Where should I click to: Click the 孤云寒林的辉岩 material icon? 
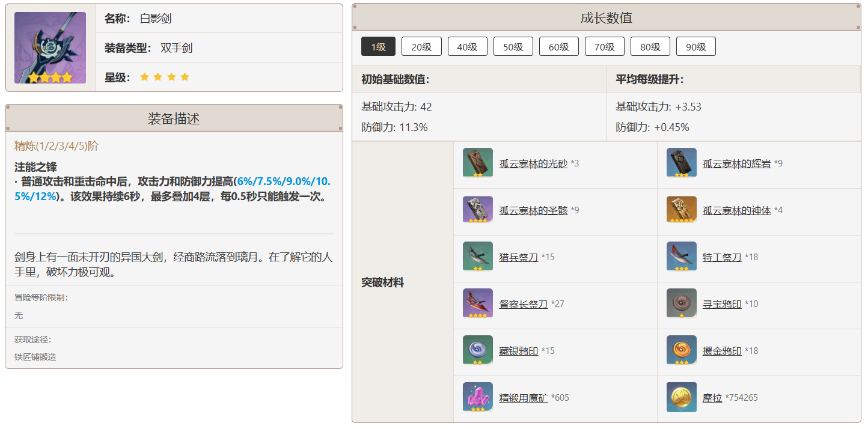pos(682,163)
